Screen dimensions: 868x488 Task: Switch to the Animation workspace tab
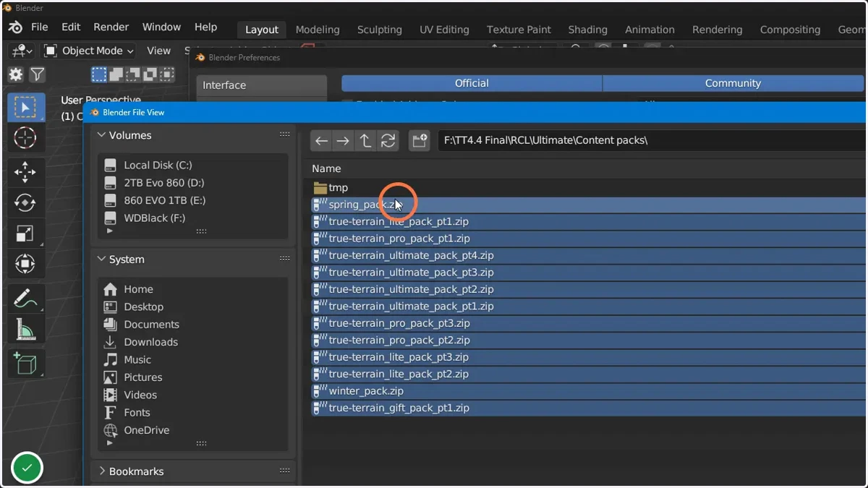pyautogui.click(x=650, y=30)
